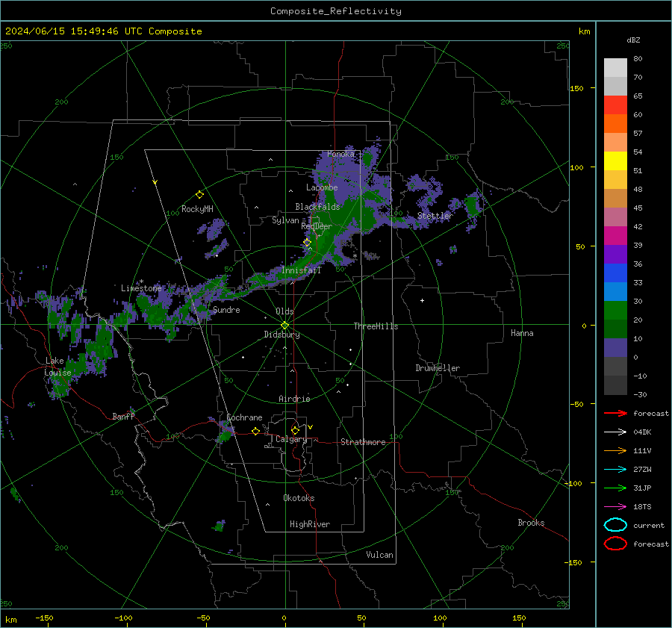Viewport: 672px width, 628px height.
Task: Select the orange 111V arrow icon
Action: [615, 450]
